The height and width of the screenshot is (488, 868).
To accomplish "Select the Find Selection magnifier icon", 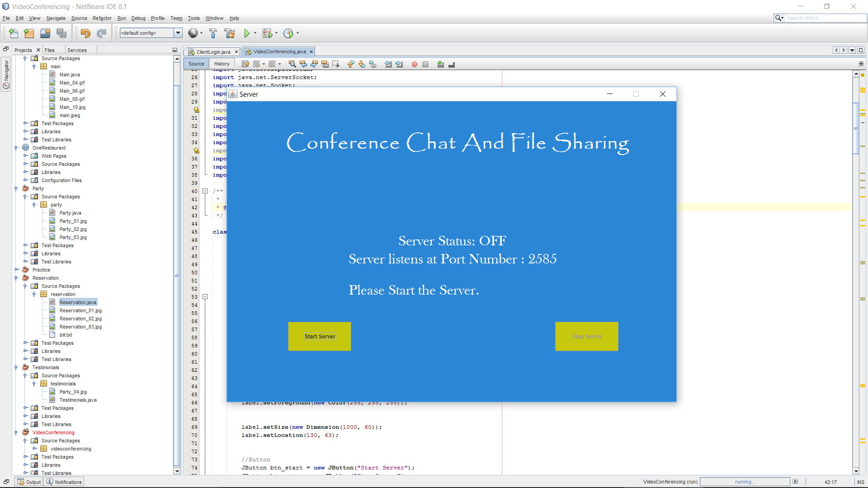I will (292, 64).
